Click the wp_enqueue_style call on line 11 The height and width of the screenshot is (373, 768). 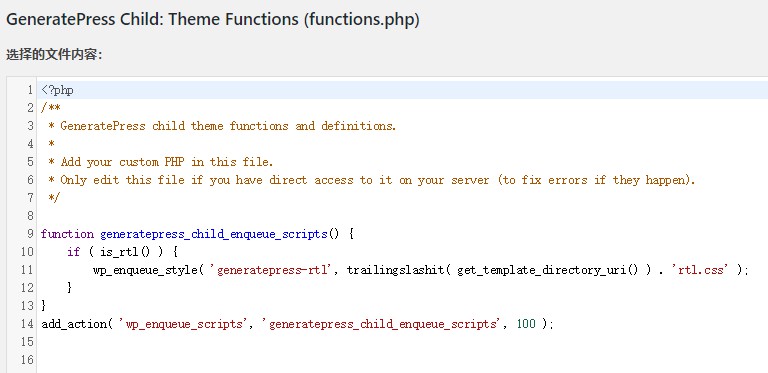point(145,270)
